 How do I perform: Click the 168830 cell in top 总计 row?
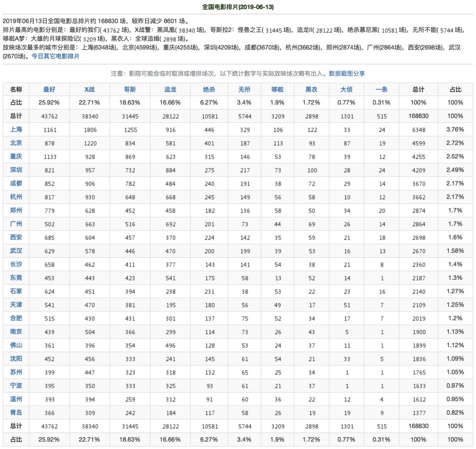click(418, 116)
